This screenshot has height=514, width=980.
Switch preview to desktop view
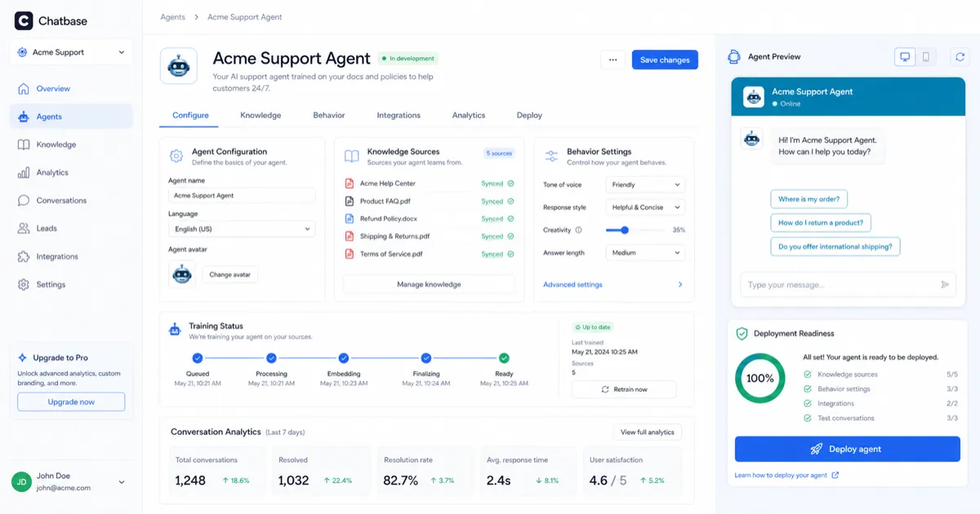pos(905,56)
